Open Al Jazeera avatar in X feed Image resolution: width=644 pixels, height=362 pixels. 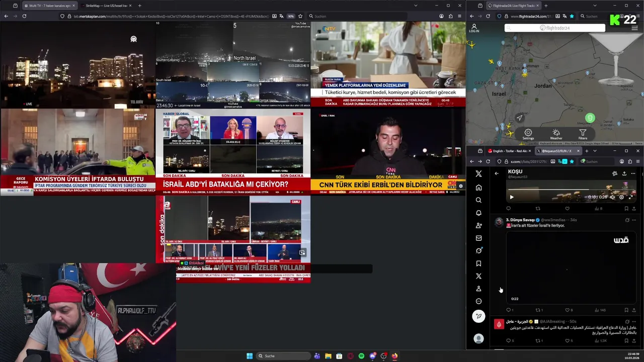coord(499,324)
